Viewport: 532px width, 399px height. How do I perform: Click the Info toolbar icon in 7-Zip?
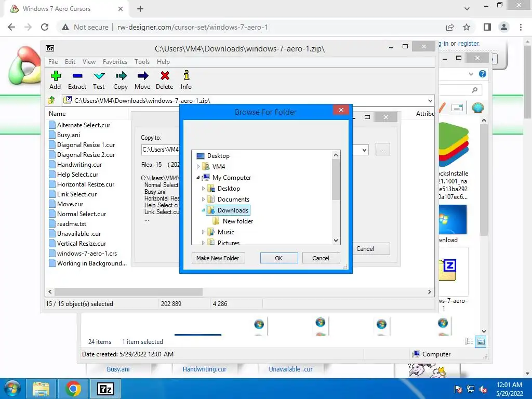point(187,75)
